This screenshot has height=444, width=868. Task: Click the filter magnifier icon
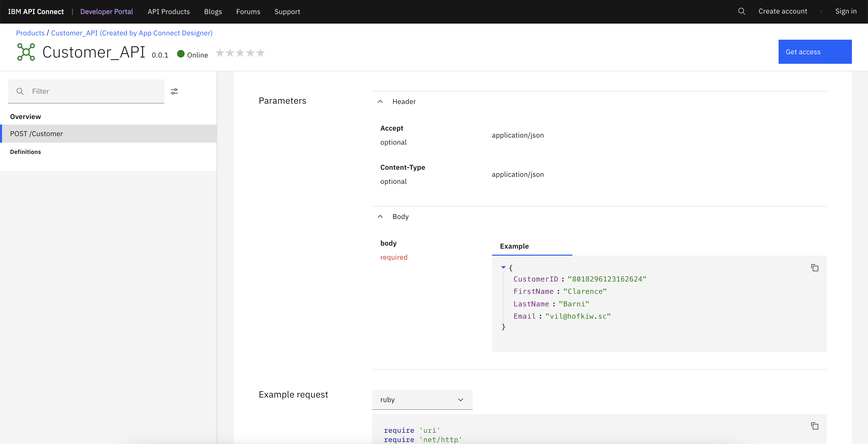[20, 91]
